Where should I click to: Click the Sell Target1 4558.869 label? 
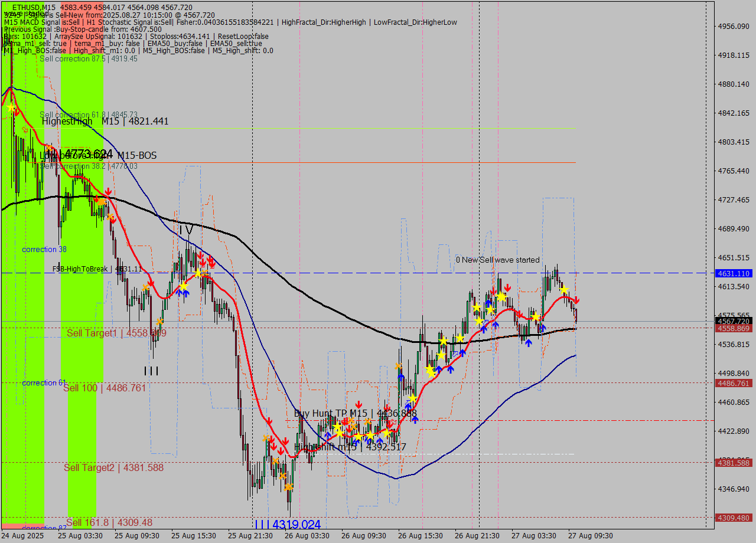[x=116, y=333]
